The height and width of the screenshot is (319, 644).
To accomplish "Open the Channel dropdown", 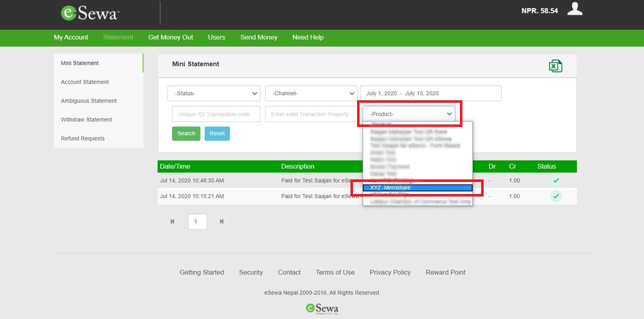I will coord(311,93).
